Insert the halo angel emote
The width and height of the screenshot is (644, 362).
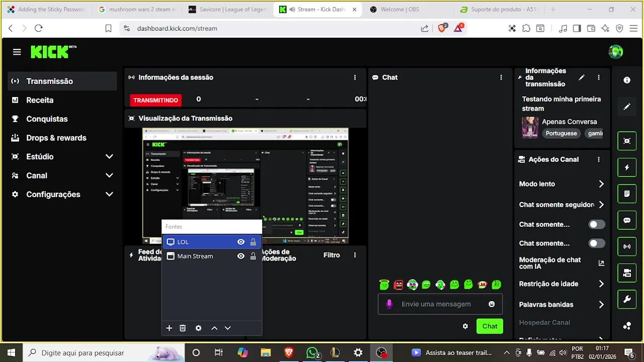point(384,285)
